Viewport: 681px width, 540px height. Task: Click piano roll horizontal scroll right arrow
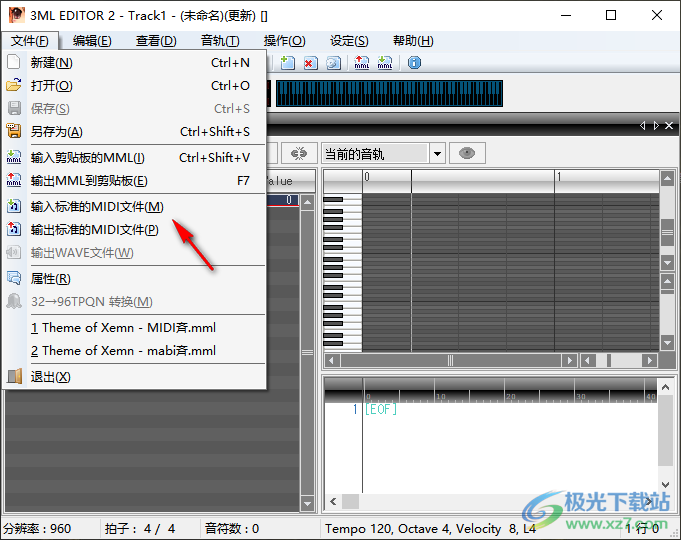coord(569,361)
